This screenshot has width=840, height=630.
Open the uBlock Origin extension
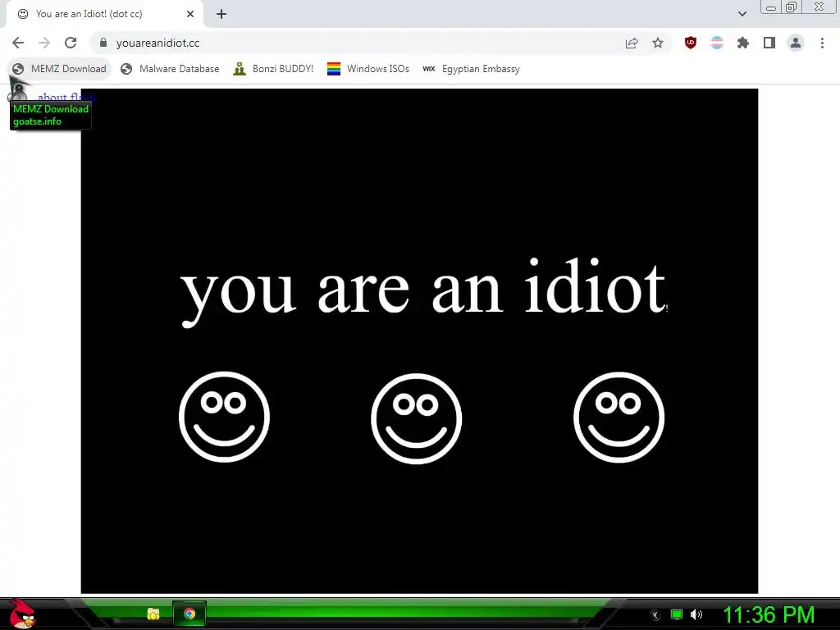pyautogui.click(x=691, y=43)
